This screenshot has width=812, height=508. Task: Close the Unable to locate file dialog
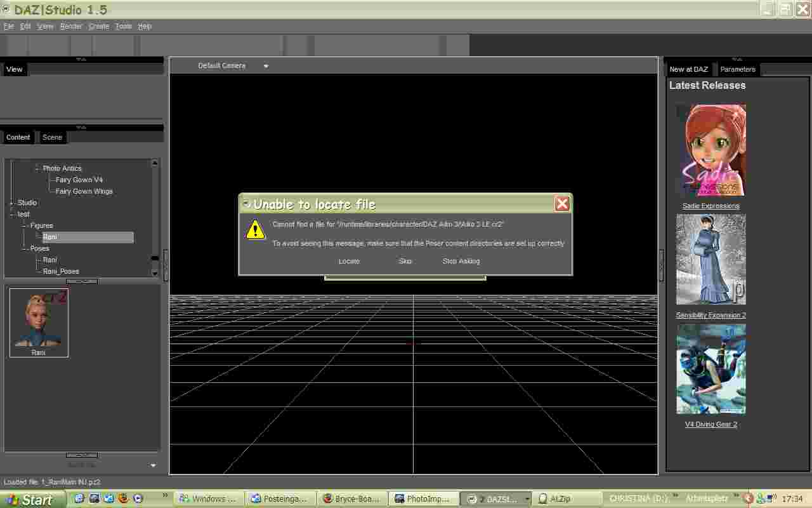tap(562, 204)
